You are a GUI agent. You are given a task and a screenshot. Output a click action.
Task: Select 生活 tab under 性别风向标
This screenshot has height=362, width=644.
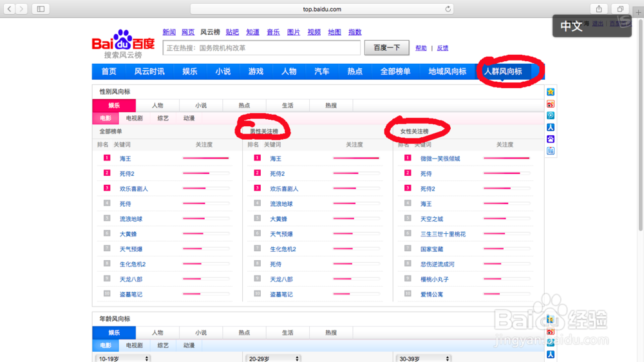click(287, 106)
